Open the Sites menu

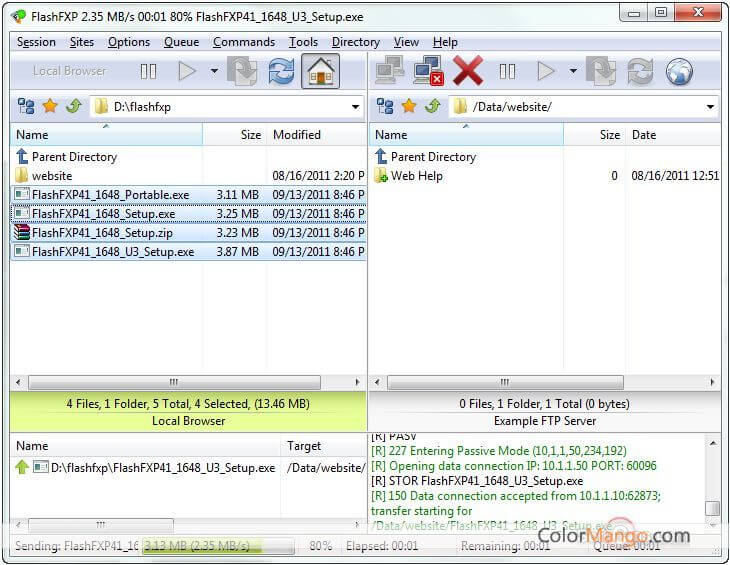[x=82, y=42]
